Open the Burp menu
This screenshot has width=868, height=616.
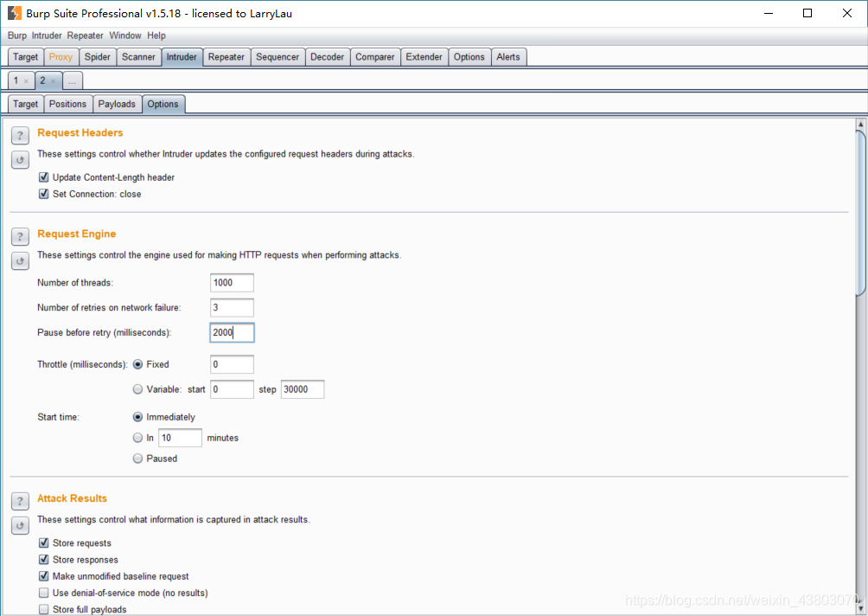click(17, 35)
